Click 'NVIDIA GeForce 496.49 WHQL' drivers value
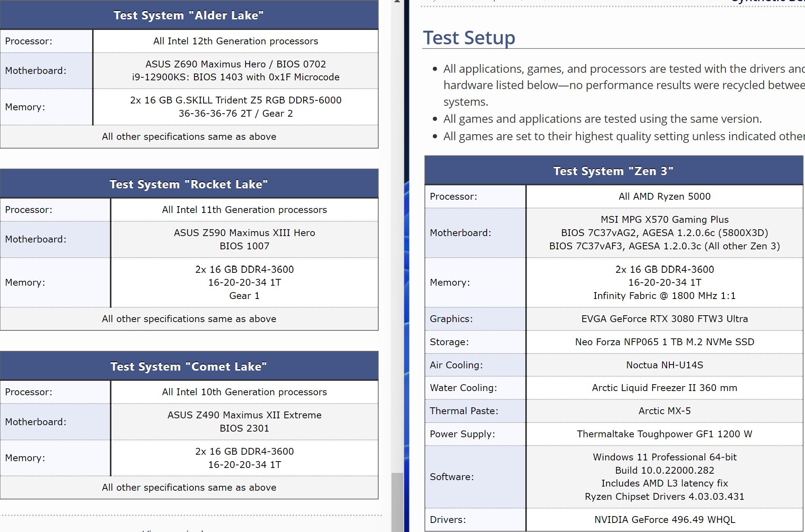Viewport: 805px width, 532px height. (x=665, y=519)
